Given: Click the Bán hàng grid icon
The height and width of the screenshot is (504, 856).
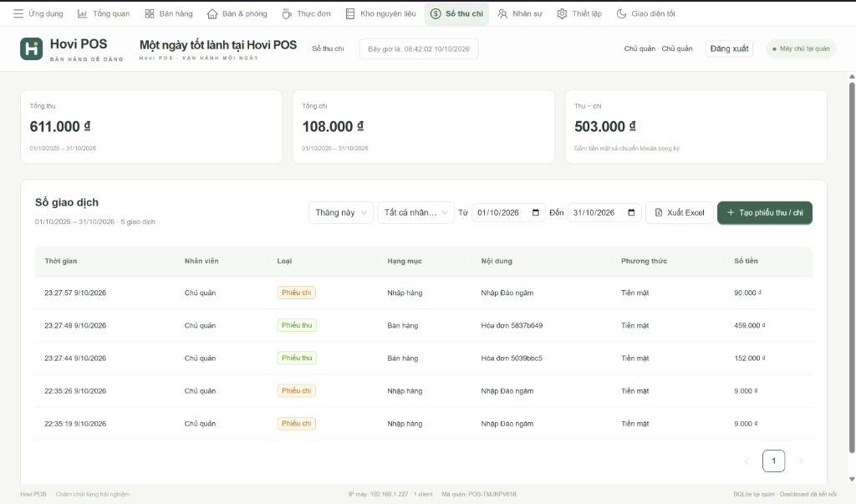Looking at the screenshot, I should (149, 13).
